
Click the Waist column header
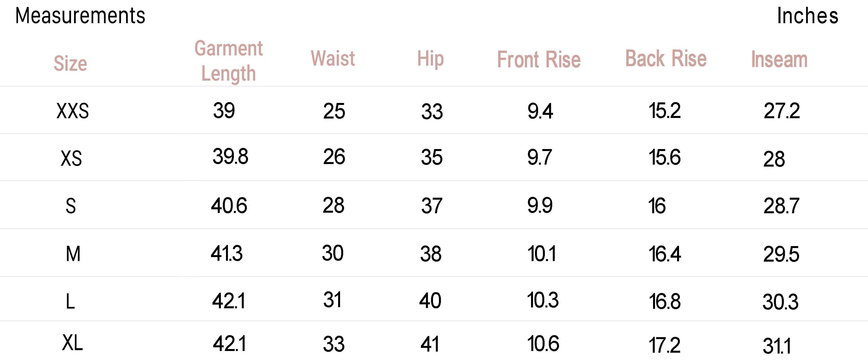pos(332,58)
